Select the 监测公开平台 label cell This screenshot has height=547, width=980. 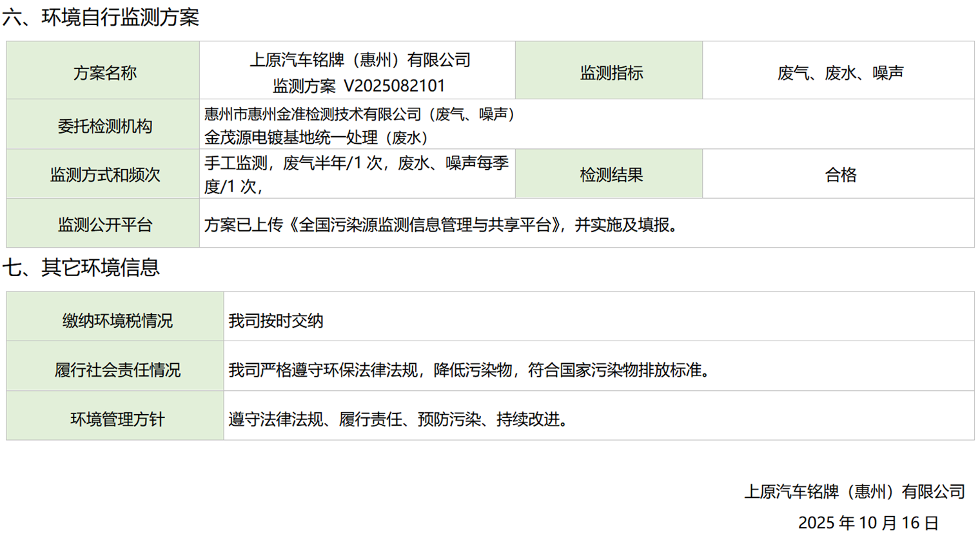(x=104, y=224)
